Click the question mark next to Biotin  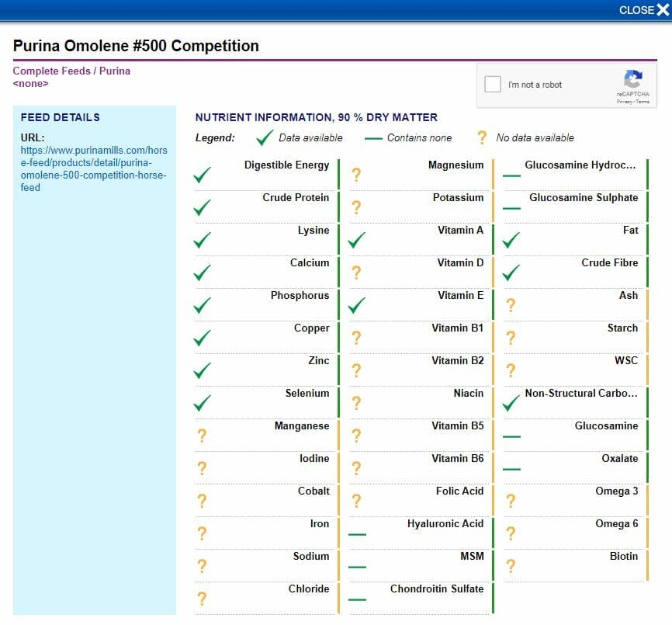tap(511, 565)
